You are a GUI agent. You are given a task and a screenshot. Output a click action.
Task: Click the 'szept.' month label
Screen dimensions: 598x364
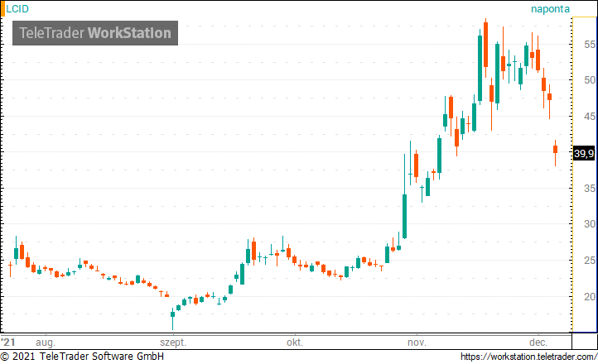pos(173,342)
